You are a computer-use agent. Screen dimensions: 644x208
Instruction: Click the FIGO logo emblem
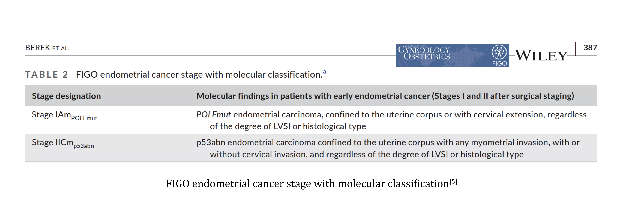(499, 55)
